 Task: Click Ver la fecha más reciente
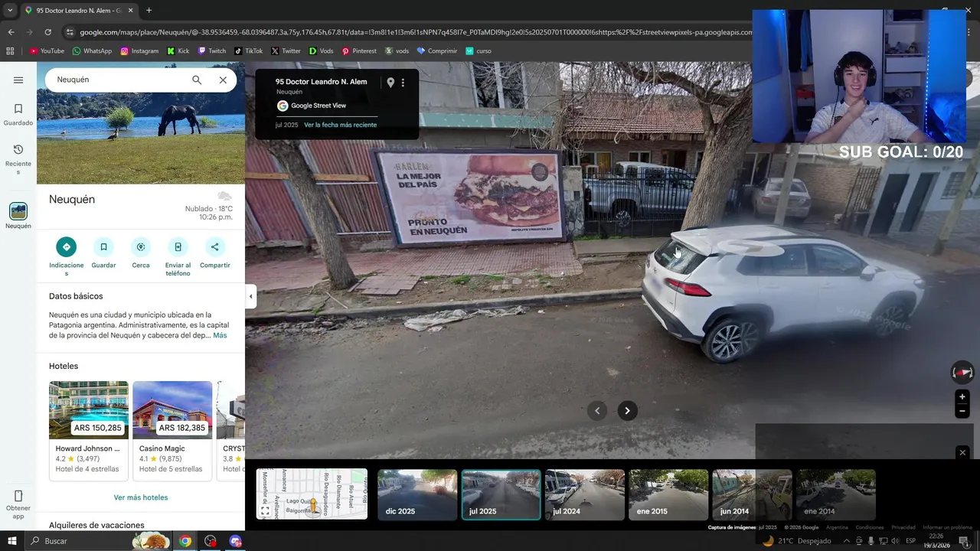pos(340,125)
